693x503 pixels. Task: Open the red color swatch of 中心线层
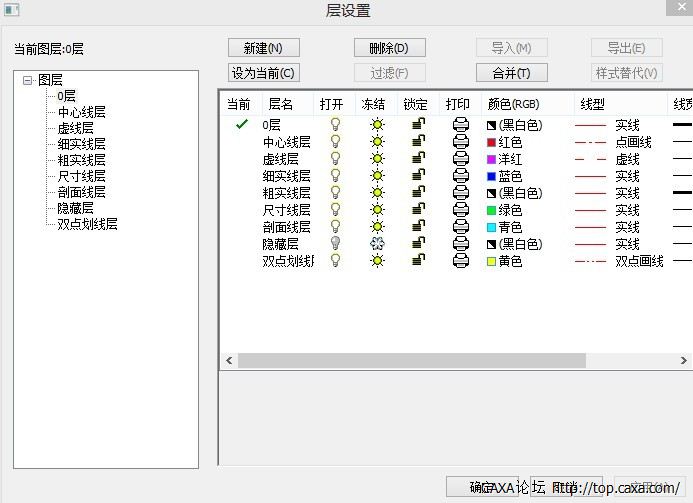click(x=491, y=143)
